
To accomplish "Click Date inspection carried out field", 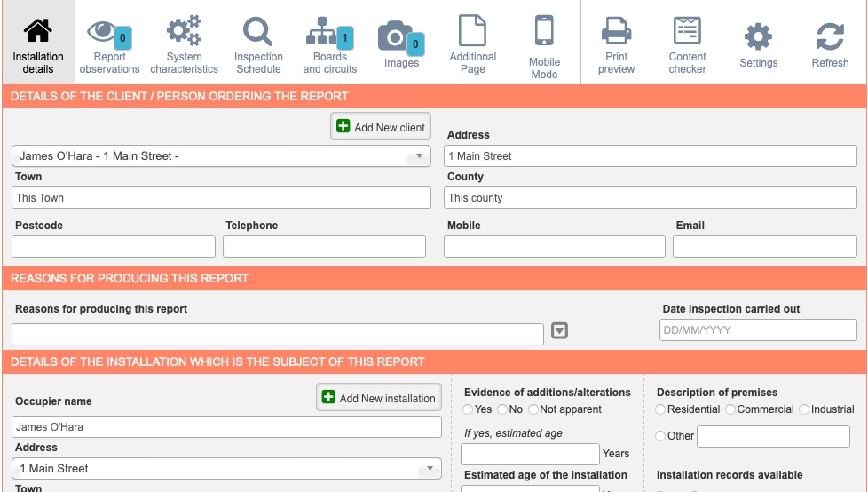I will 758,330.
